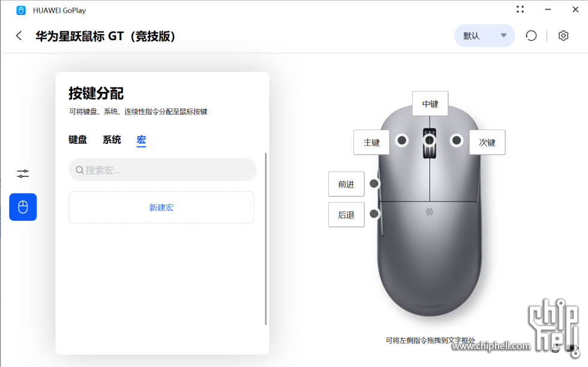588x367 pixels.
Task: Click the 新建宏 button
Action: tap(161, 207)
